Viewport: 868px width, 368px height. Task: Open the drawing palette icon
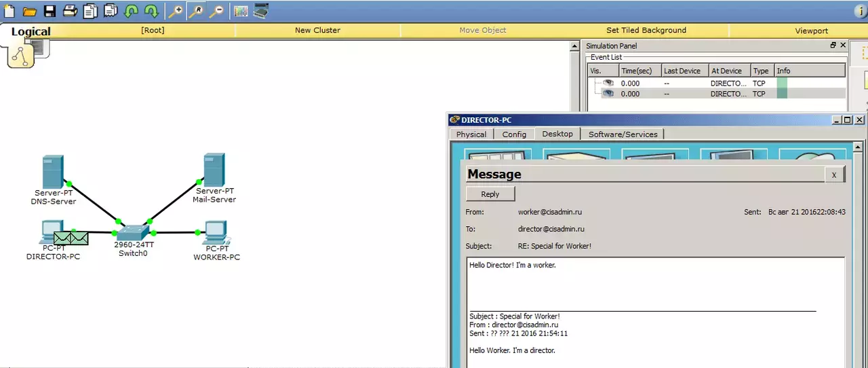pyautogui.click(x=240, y=11)
